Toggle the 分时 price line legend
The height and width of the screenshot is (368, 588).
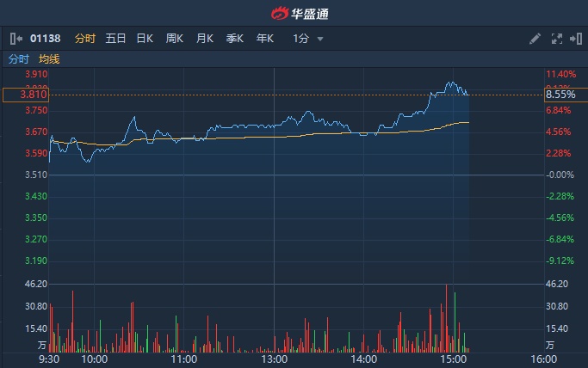[x=18, y=59]
